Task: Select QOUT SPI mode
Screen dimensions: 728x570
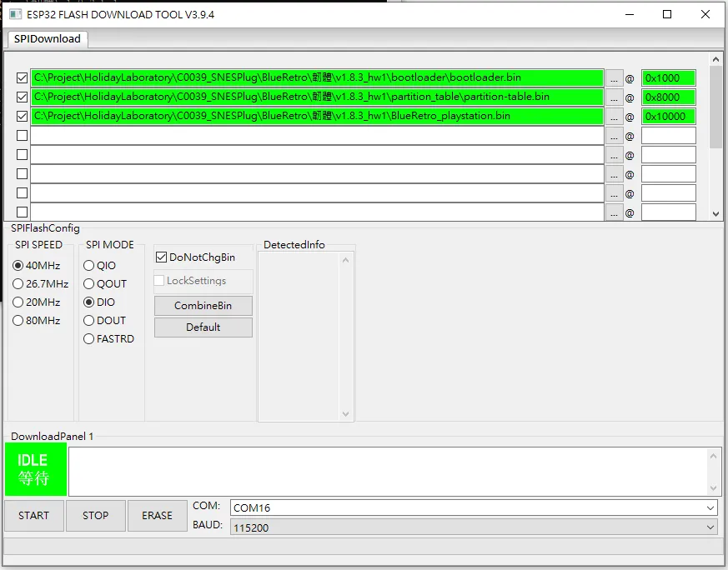Action: pos(105,284)
